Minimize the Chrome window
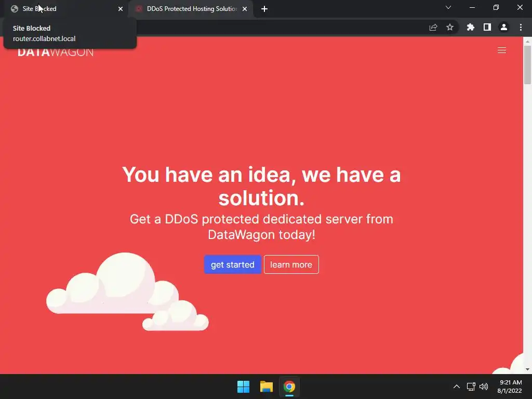Viewport: 532px width, 399px height. (x=472, y=7)
